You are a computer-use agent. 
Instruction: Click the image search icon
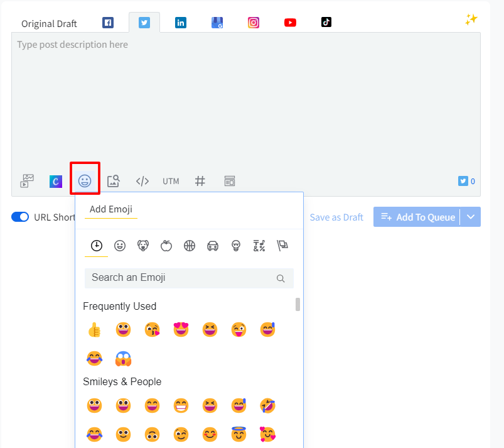tap(113, 181)
